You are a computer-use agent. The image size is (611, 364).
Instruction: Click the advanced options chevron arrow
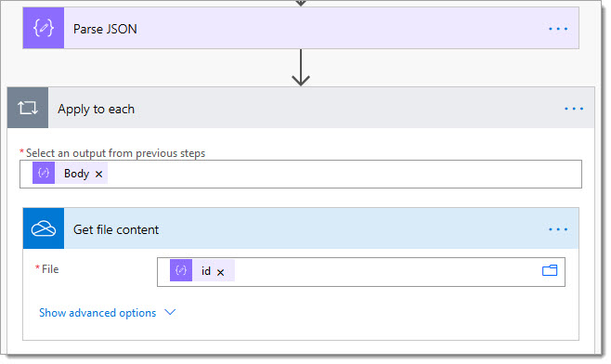[170, 312]
